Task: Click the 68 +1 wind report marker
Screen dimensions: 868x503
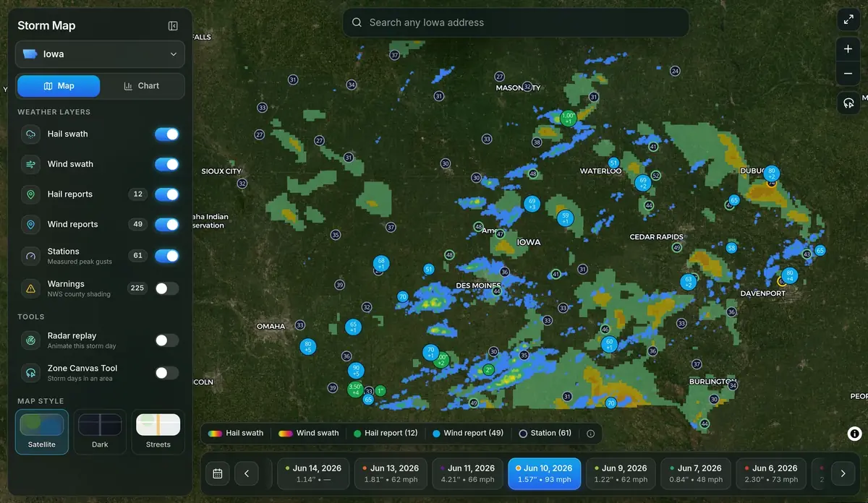Action: (x=381, y=264)
